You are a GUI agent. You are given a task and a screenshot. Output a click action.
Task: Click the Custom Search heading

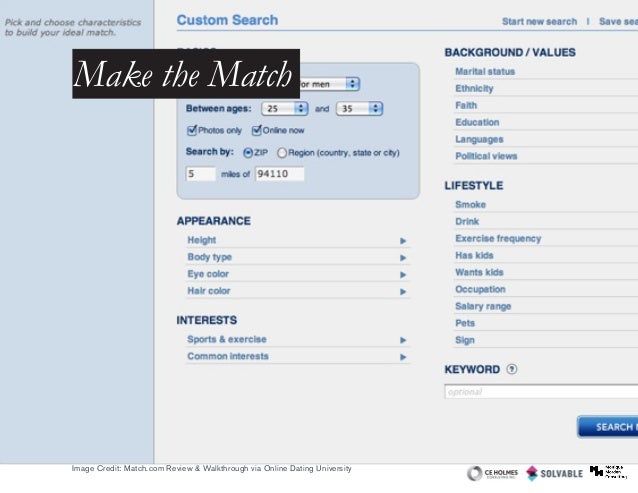tap(227, 20)
